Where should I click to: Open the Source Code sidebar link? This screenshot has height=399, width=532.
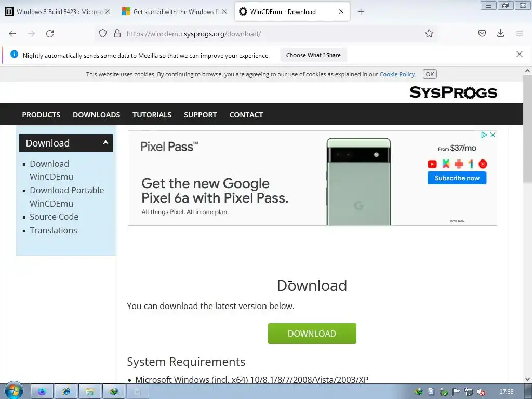54,217
